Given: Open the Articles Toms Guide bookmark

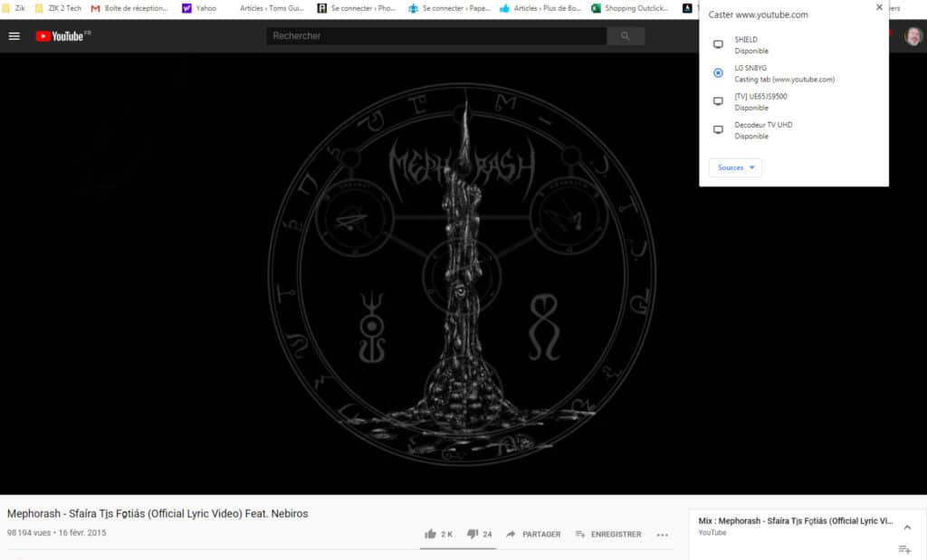Looking at the screenshot, I should tap(272, 8).
